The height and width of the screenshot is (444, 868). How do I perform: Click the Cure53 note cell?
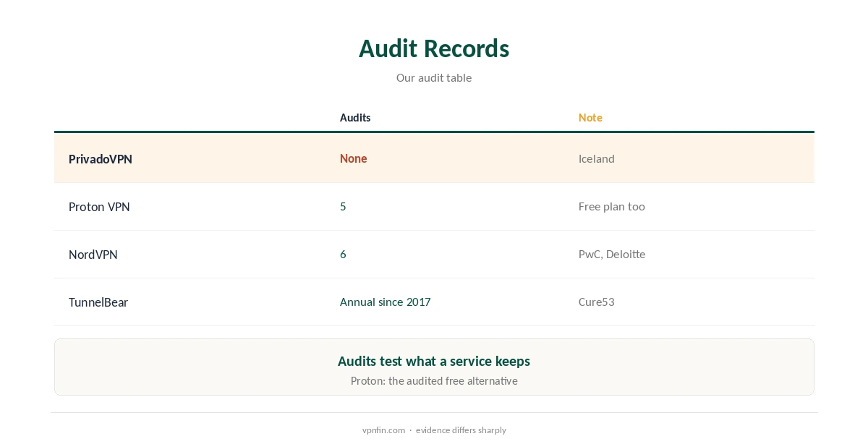(x=597, y=302)
